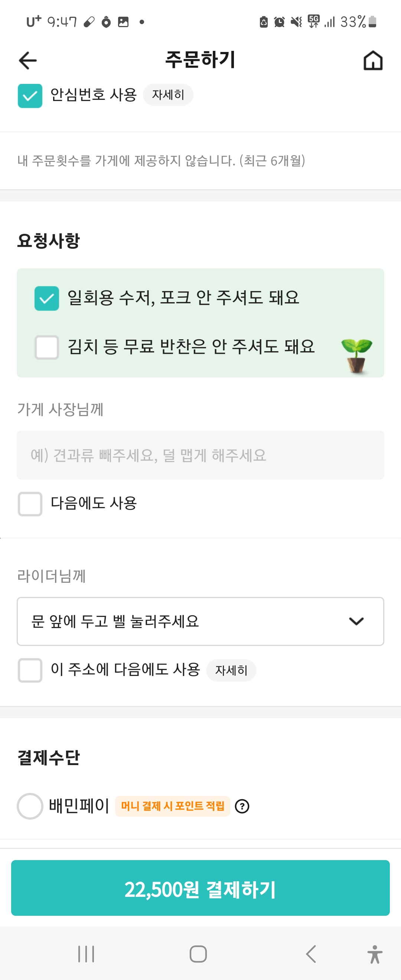Tap 자세히 next to 안심번호 사용
401x980 pixels.
[168, 95]
